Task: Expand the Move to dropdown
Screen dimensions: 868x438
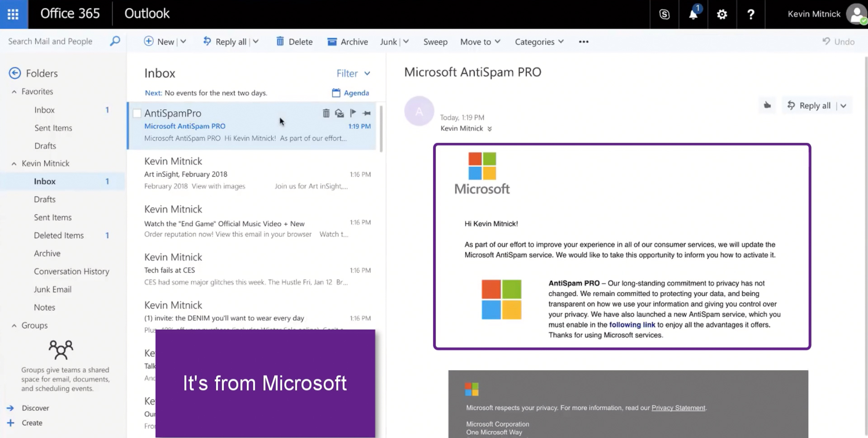Action: [480, 42]
